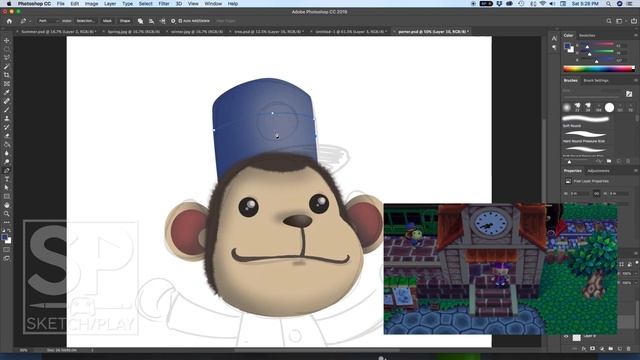Switch to Adjustments tab
This screenshot has width=640, height=360.
click(x=598, y=171)
